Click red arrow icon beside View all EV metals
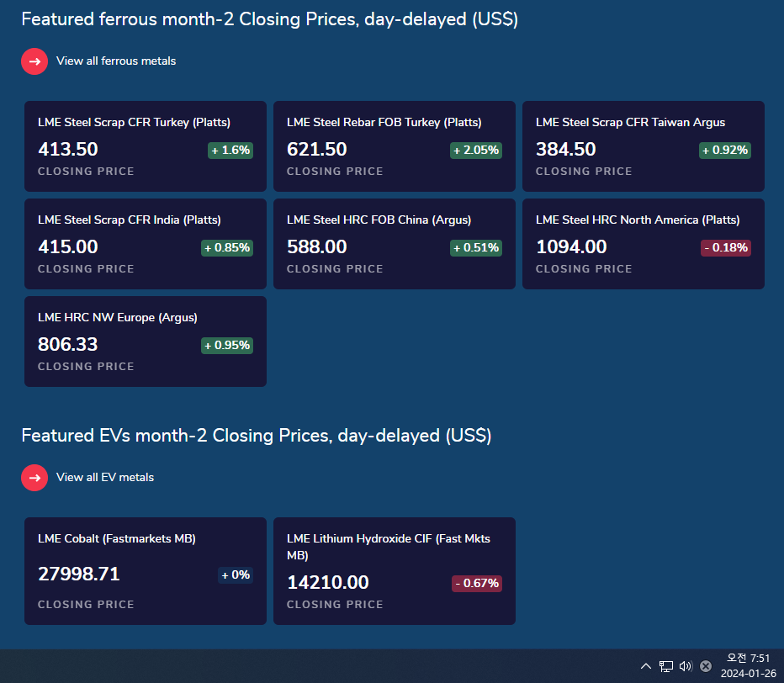The height and width of the screenshot is (683, 784). coord(34,478)
